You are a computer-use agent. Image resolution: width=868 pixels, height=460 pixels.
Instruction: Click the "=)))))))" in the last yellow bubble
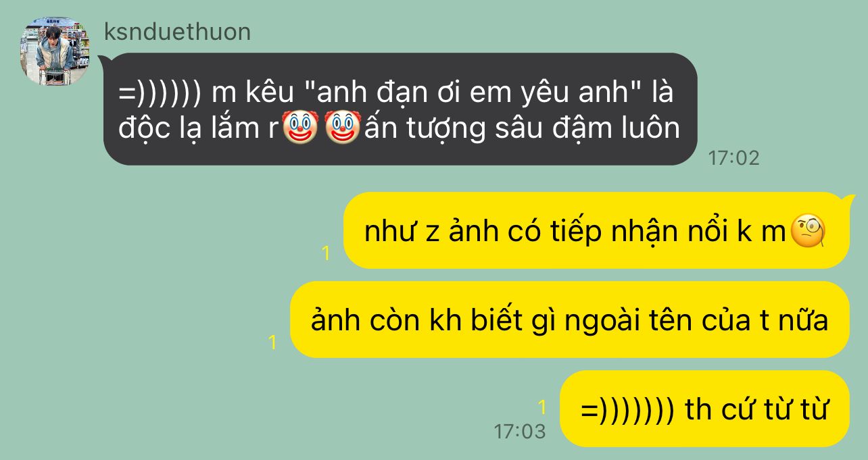click(627, 409)
